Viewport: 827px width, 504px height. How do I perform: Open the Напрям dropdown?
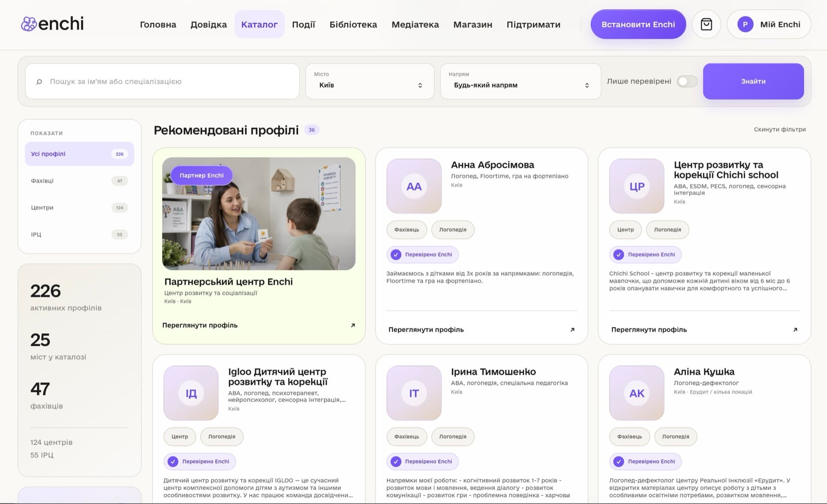tap(521, 81)
